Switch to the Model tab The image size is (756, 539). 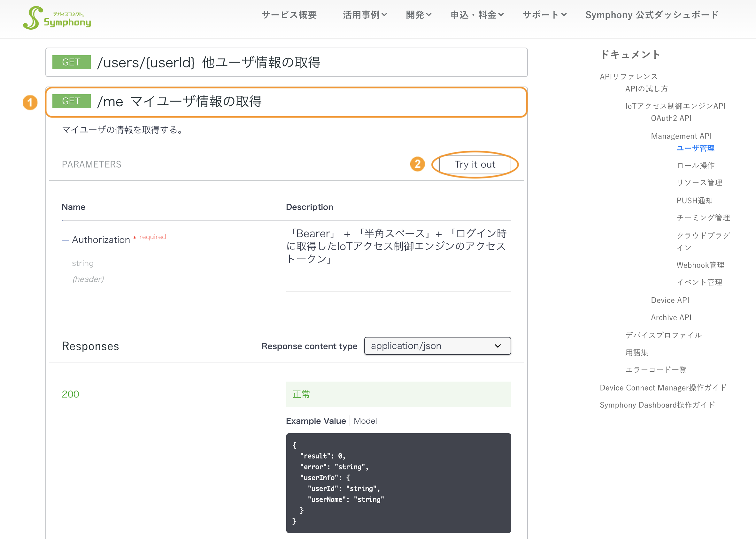365,421
